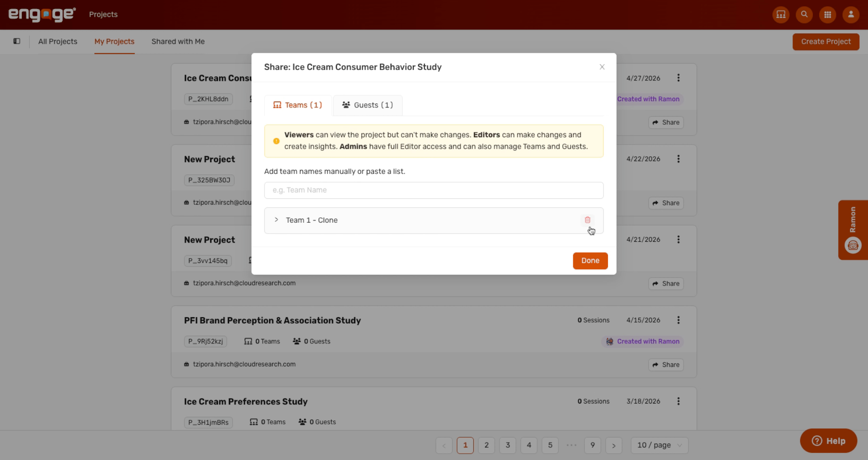Expand the Team 1 - Clone row

tap(276, 220)
